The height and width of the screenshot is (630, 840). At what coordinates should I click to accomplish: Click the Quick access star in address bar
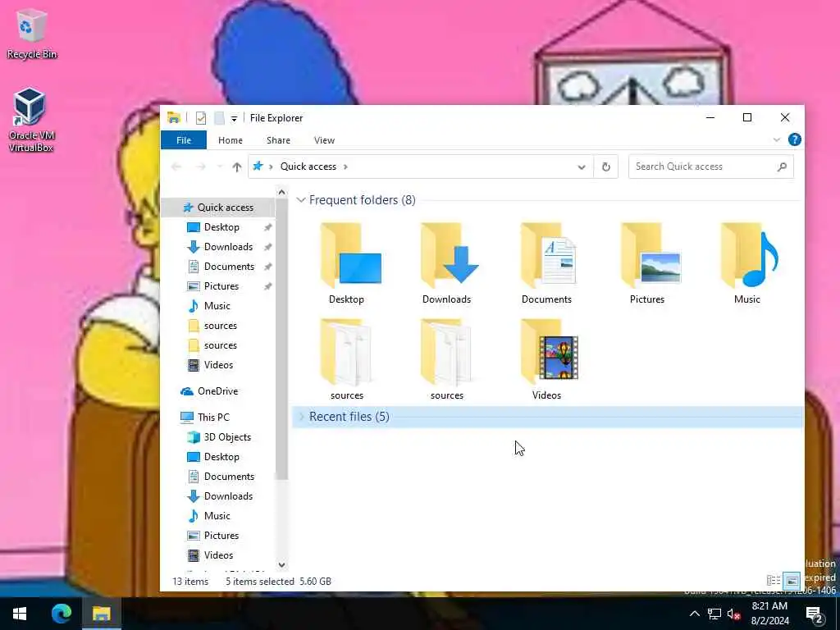(258, 167)
